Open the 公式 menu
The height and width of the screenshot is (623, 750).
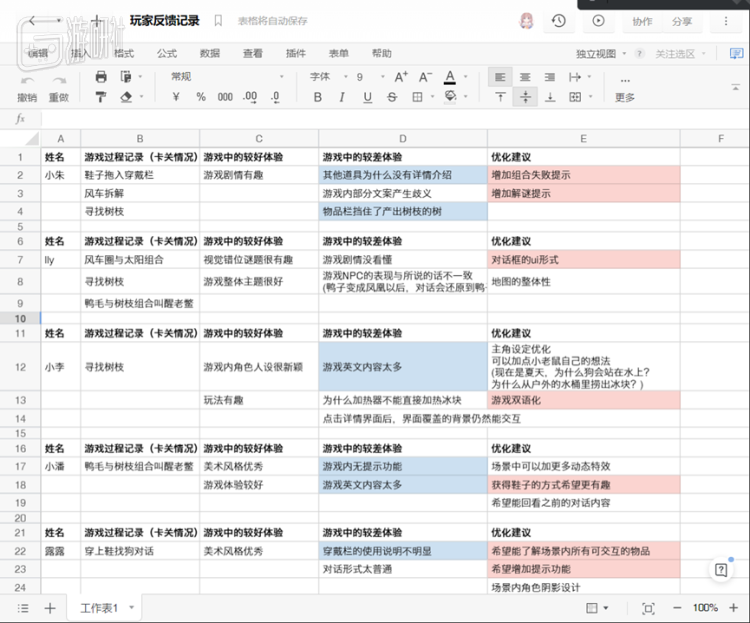(x=167, y=53)
